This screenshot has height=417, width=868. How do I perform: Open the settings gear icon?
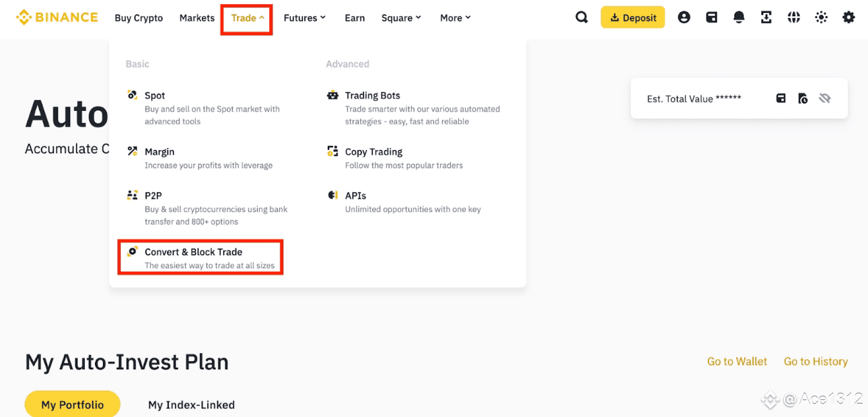pos(849,17)
